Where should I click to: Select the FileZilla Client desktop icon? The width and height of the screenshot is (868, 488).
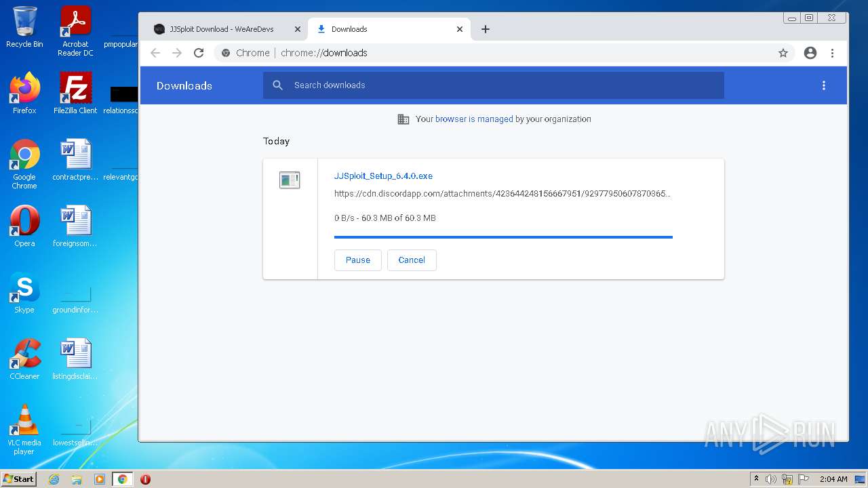(75, 93)
